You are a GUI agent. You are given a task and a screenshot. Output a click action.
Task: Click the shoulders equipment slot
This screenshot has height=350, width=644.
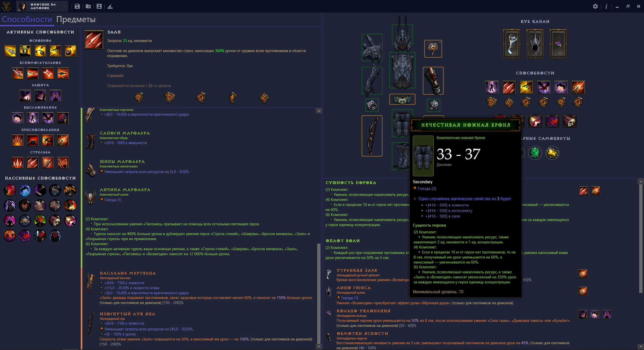coord(372,47)
